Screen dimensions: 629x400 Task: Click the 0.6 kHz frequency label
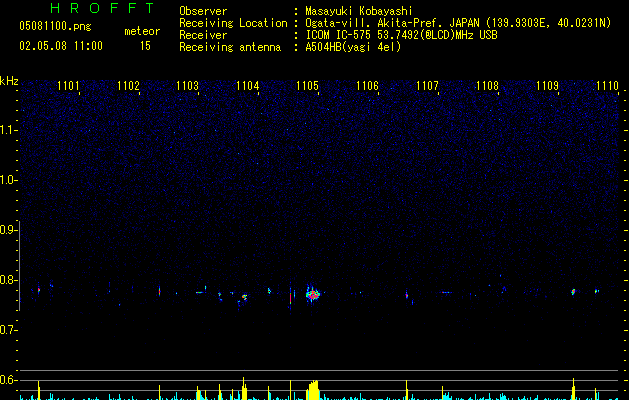(8, 380)
